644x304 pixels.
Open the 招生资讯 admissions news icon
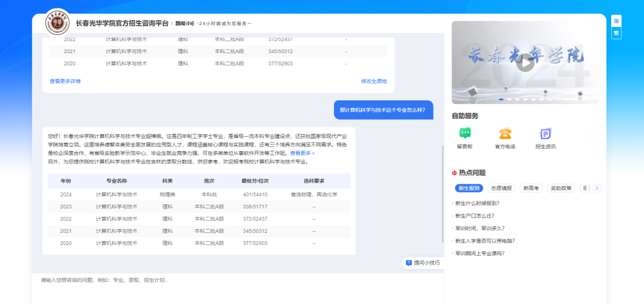[x=546, y=134]
